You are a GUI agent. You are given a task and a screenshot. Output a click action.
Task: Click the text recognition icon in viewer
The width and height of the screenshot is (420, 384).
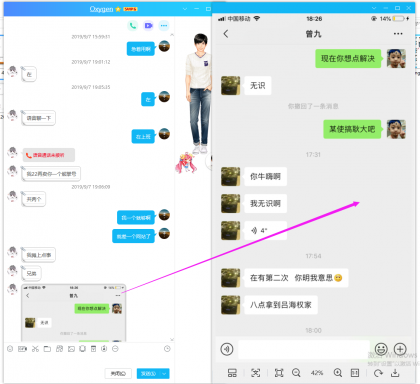256,373
